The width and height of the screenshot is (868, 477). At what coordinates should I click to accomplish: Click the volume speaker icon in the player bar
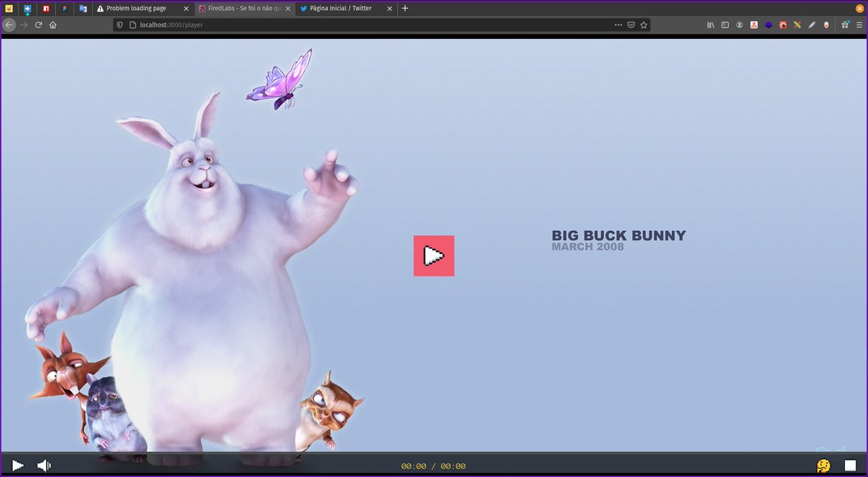coord(43,465)
